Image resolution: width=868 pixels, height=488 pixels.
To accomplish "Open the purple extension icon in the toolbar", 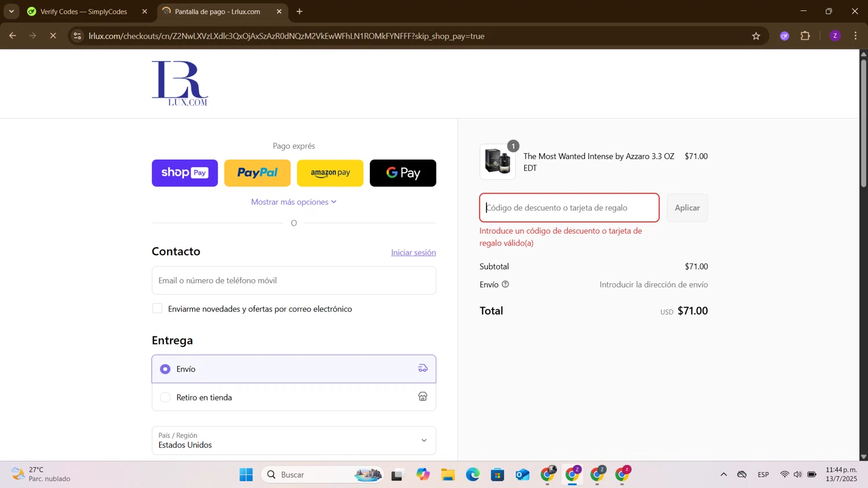I will click(785, 36).
